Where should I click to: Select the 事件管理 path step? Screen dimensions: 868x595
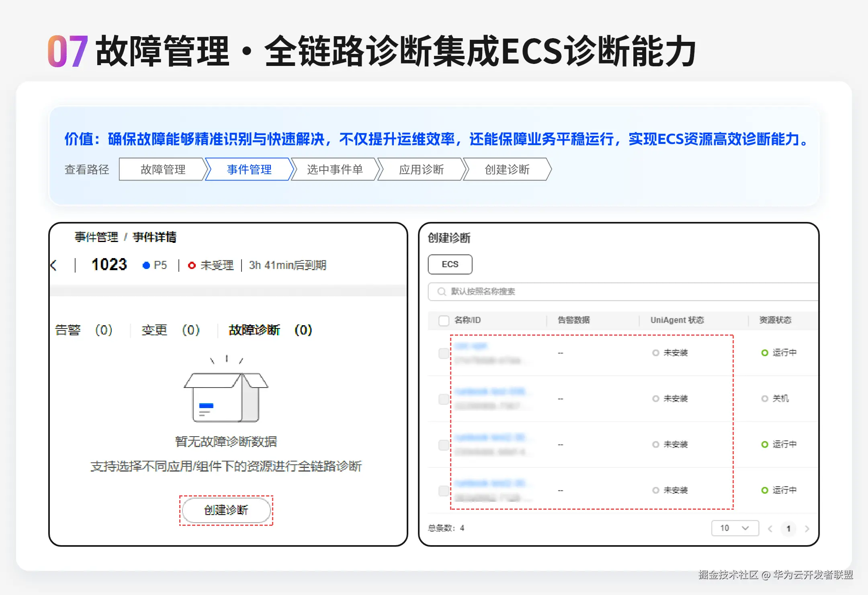tap(249, 169)
